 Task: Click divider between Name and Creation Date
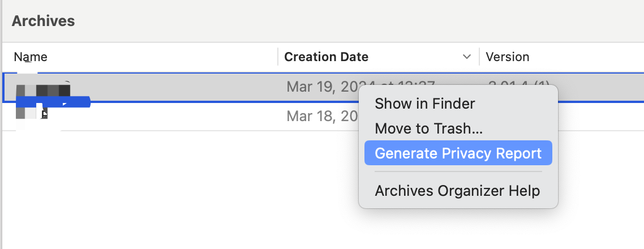click(278, 57)
